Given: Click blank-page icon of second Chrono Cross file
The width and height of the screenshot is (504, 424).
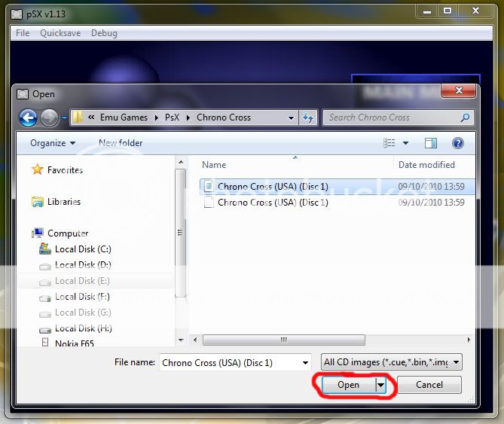Looking at the screenshot, I should click(209, 203).
